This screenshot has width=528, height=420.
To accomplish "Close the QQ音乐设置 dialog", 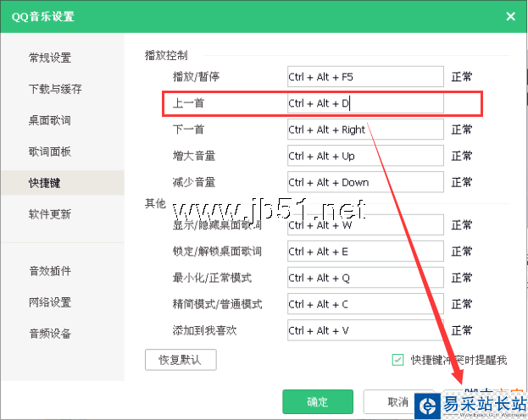I will click(510, 16).
